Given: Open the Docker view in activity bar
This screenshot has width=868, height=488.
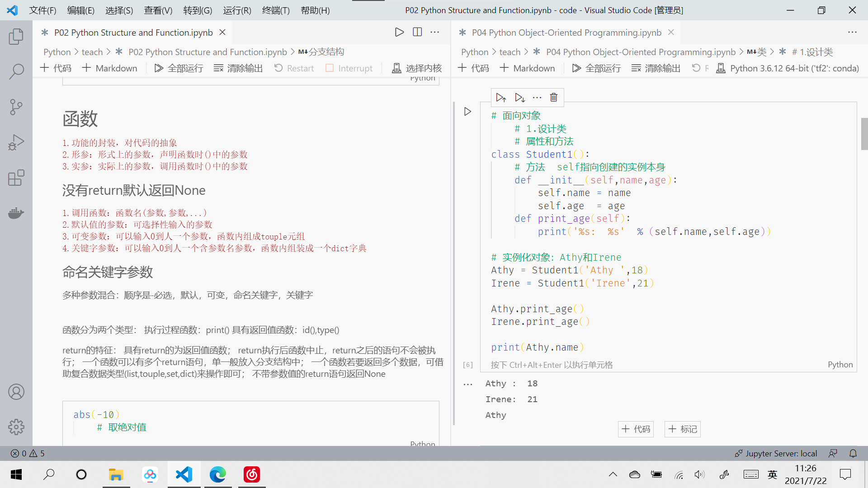Looking at the screenshot, I should pyautogui.click(x=16, y=213).
